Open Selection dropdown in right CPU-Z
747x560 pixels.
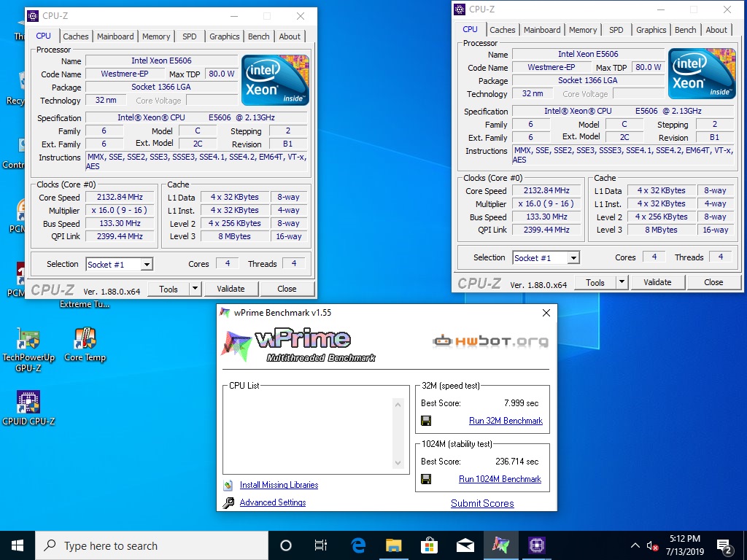pos(574,257)
